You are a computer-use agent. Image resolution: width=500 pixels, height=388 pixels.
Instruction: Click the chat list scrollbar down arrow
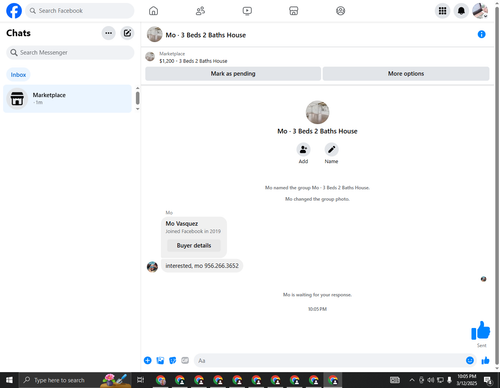pyautogui.click(x=137, y=109)
